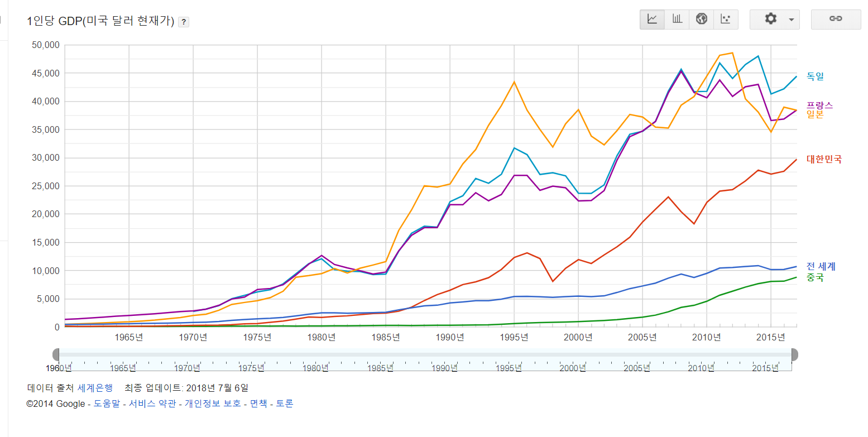The height and width of the screenshot is (437, 868).
Task: Select the 일본 legend label
Action: pyautogui.click(x=815, y=114)
